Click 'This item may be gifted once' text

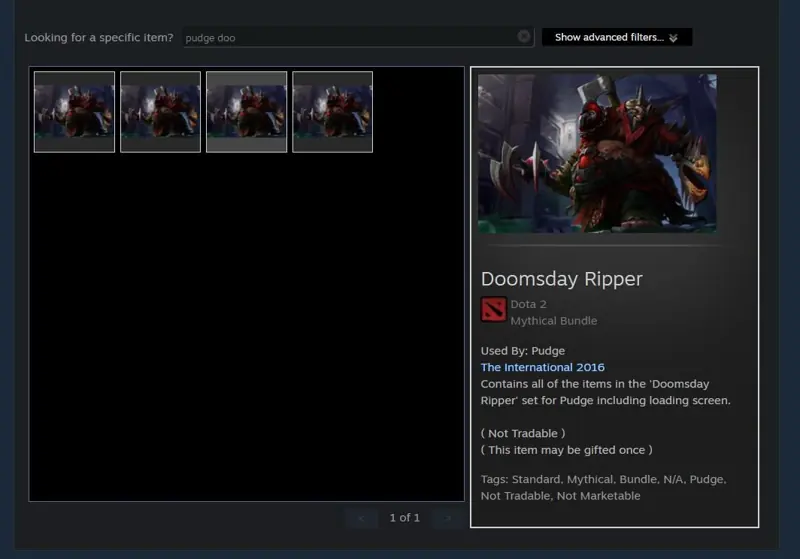click(566, 450)
